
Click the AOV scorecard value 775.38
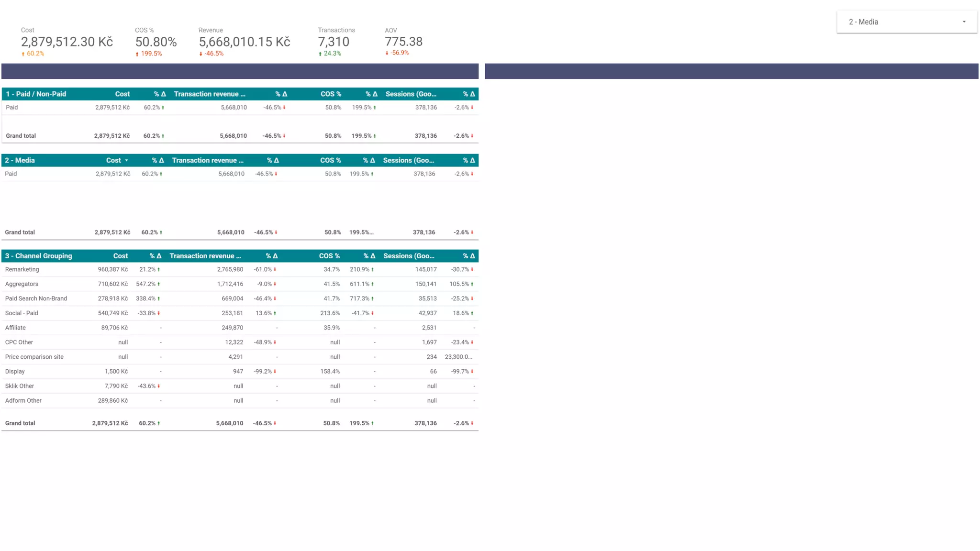coord(403,42)
